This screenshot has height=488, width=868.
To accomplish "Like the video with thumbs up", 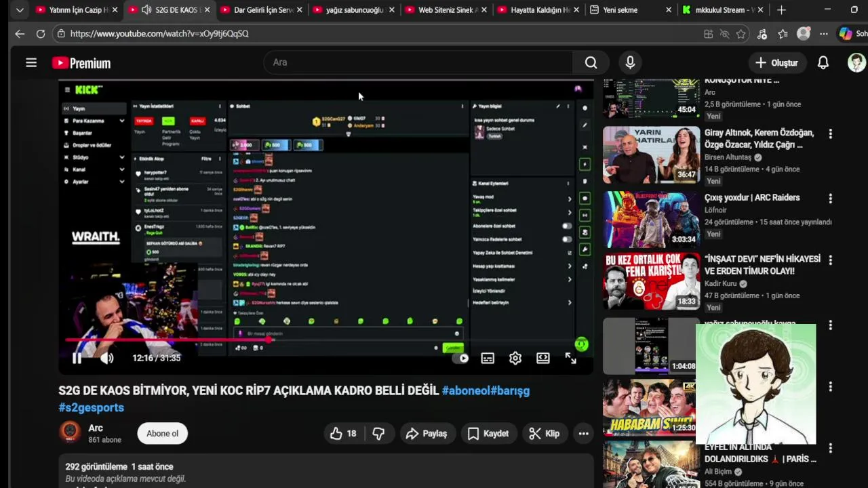I will 343,434.
